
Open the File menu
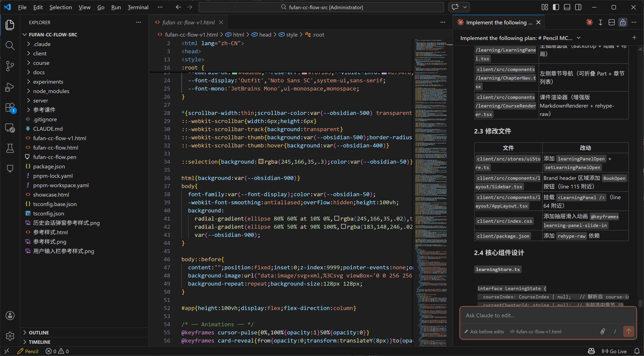[x=22, y=7]
